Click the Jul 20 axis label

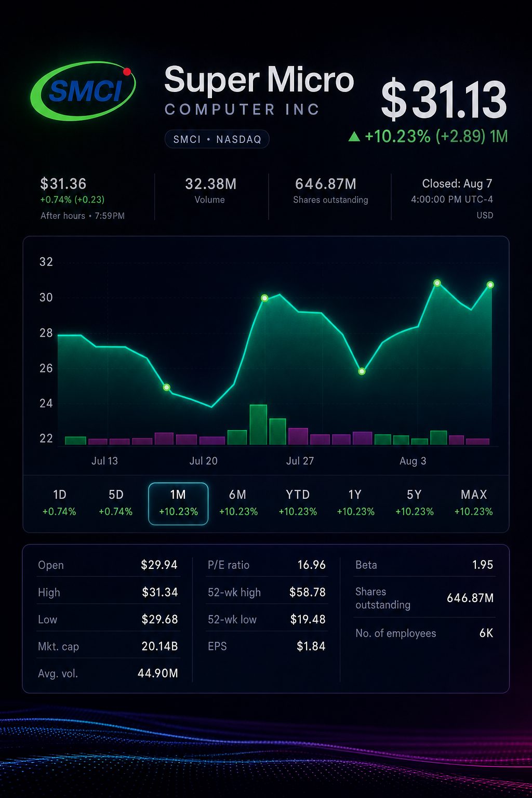pos(204,461)
